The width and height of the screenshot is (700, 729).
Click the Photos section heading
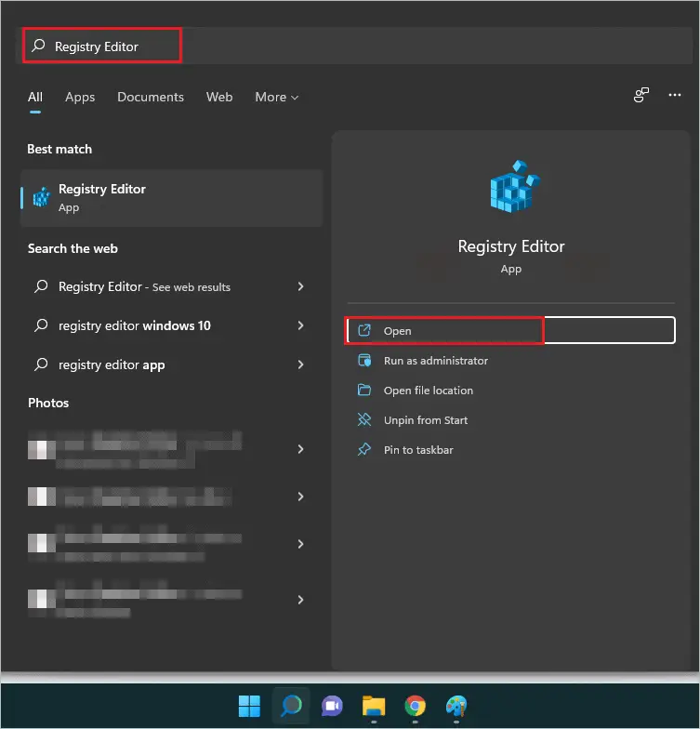coord(48,404)
